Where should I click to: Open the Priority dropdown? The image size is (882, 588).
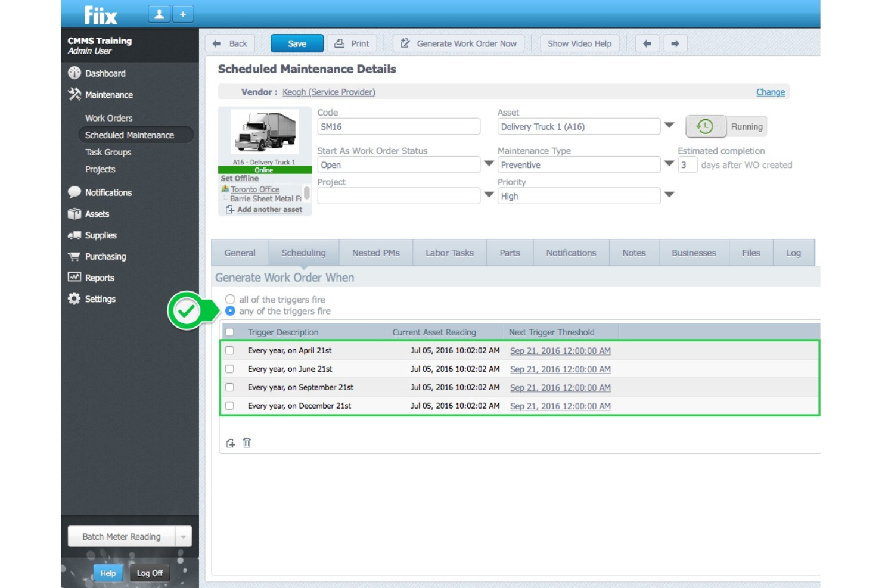(x=669, y=195)
